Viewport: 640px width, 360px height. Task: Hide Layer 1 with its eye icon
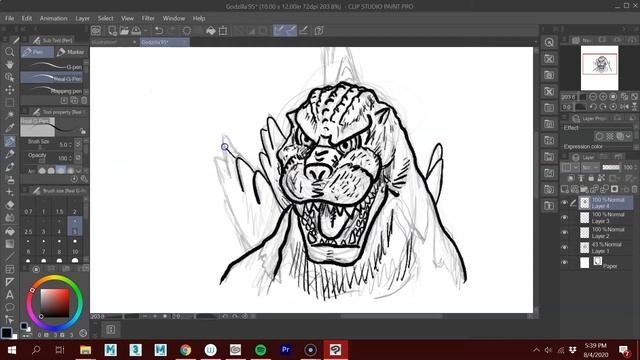pyautogui.click(x=564, y=247)
